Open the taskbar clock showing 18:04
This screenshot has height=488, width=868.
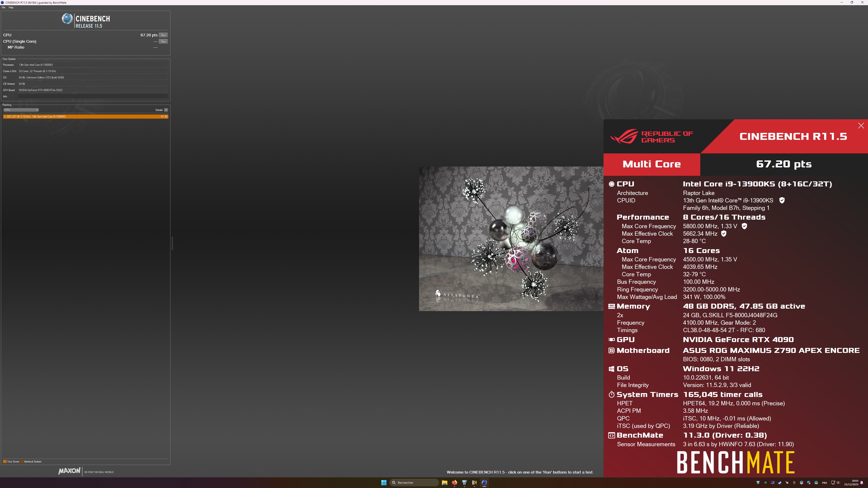point(851,483)
